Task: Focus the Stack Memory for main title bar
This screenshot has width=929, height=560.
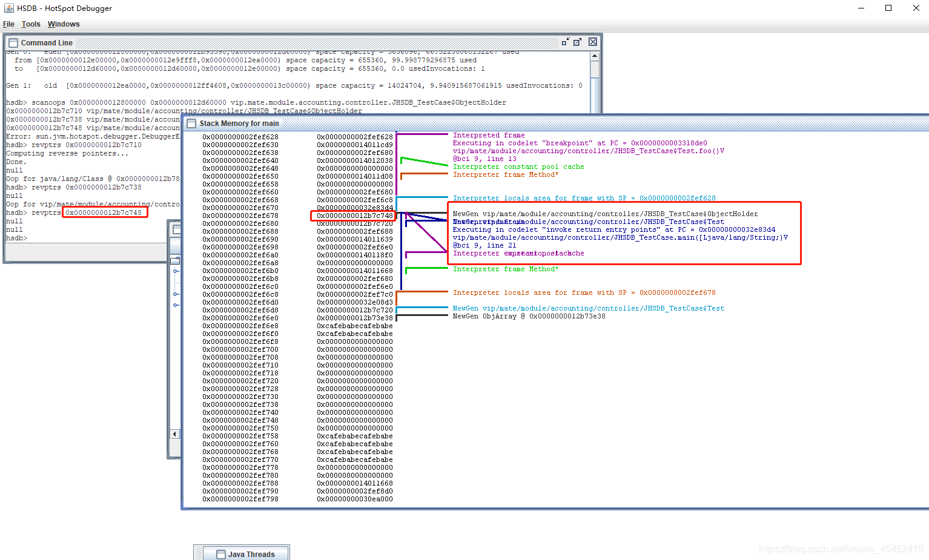Action: 557,124
